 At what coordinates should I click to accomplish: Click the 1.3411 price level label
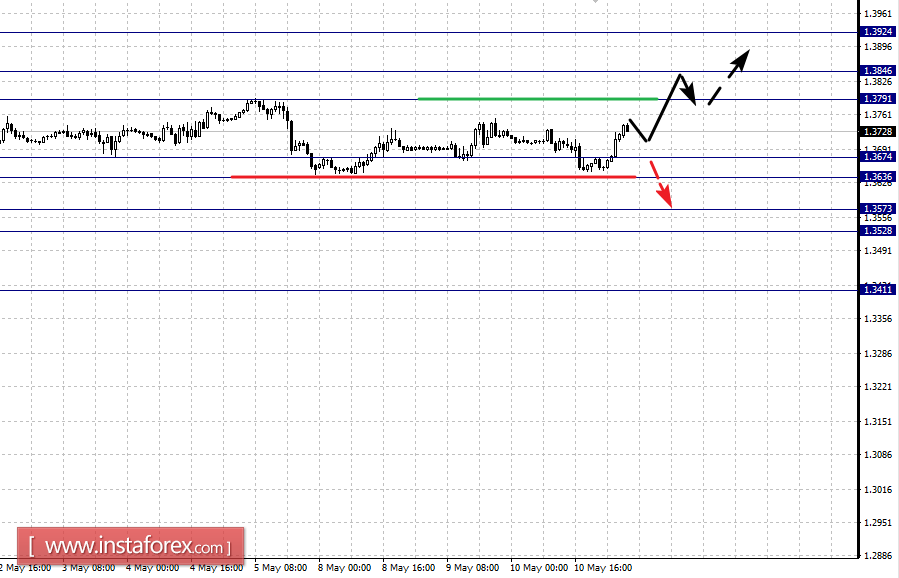pos(877,290)
